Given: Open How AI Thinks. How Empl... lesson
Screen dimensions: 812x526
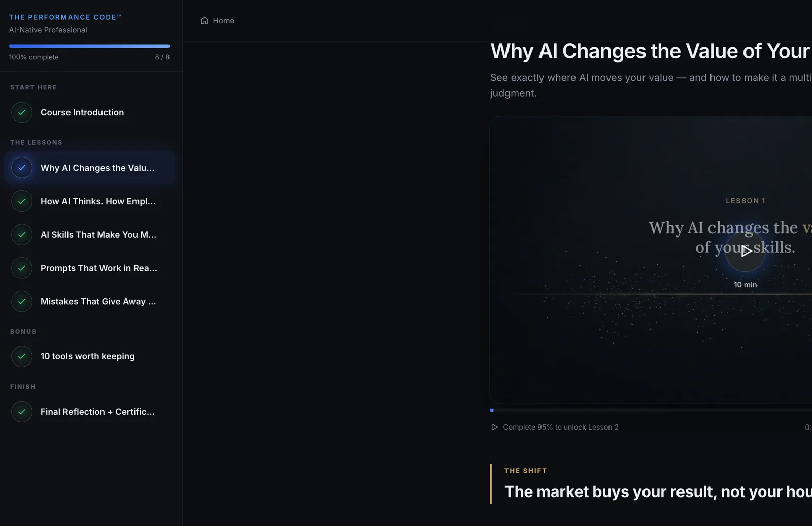Looking at the screenshot, I should [x=89, y=201].
